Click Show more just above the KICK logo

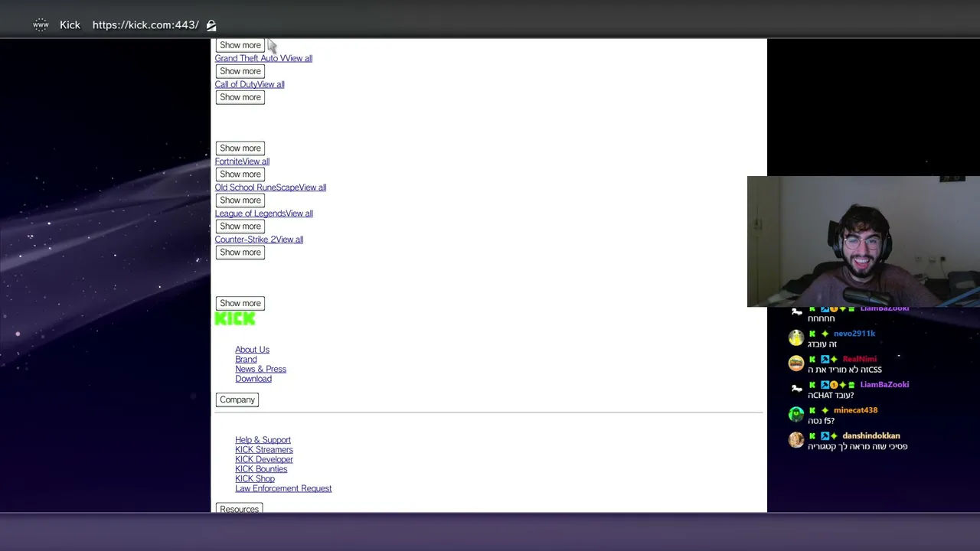point(240,303)
